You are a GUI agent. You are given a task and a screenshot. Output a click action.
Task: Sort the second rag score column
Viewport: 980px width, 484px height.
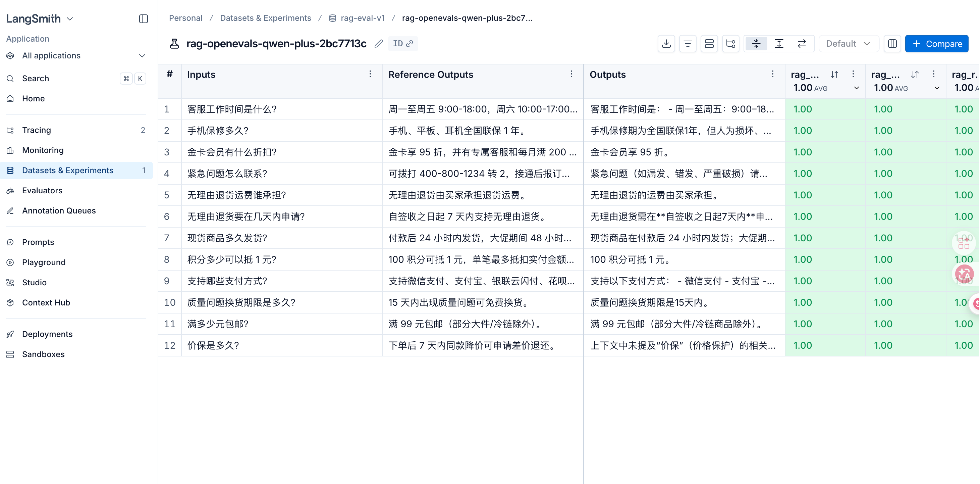[915, 75]
